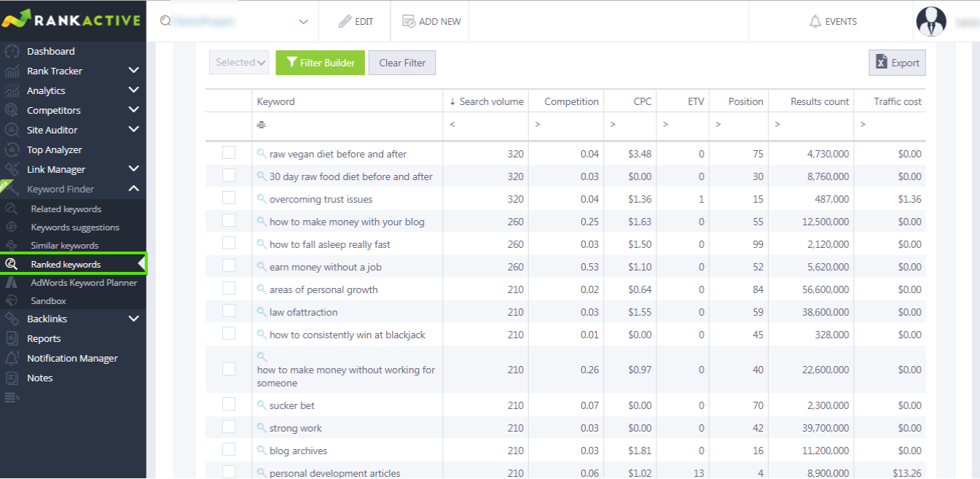
Task: Select checkbox for 'how to fall asleep really fast'
Action: coord(229,243)
